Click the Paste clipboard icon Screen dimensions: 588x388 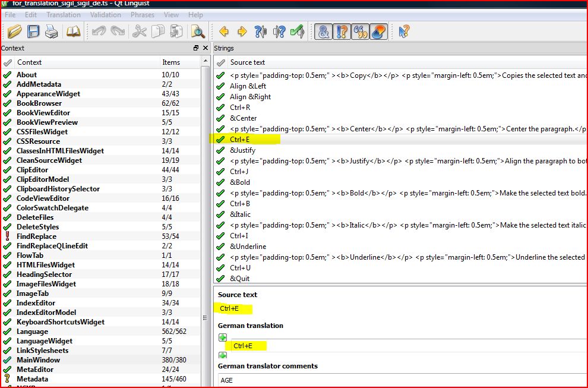click(176, 31)
